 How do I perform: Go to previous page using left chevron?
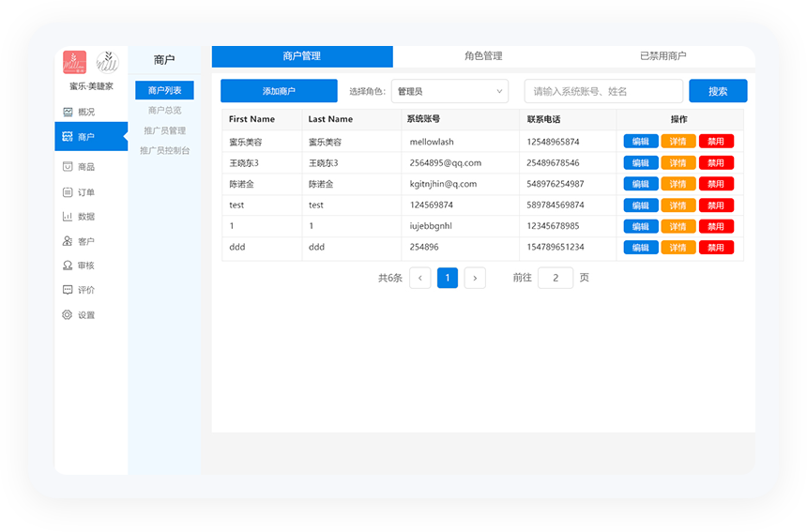point(420,278)
